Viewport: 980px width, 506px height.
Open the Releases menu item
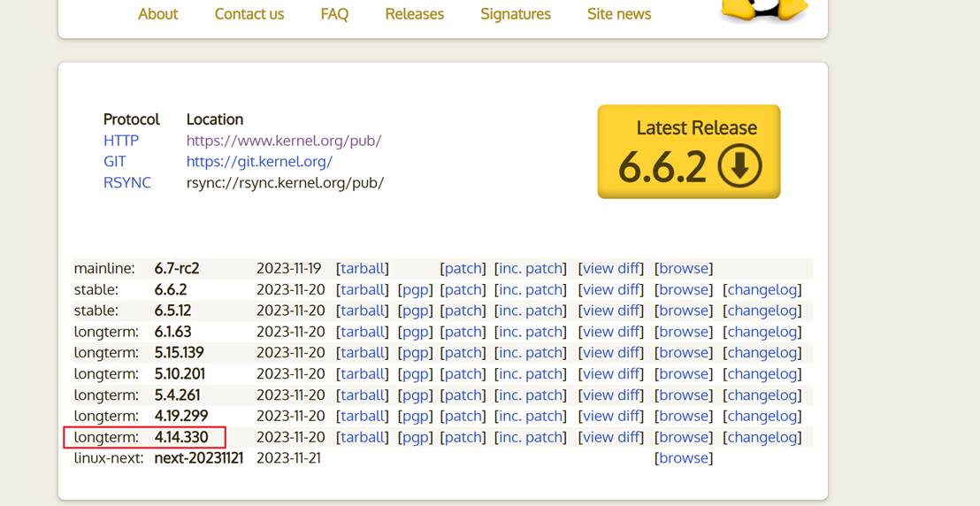[414, 14]
